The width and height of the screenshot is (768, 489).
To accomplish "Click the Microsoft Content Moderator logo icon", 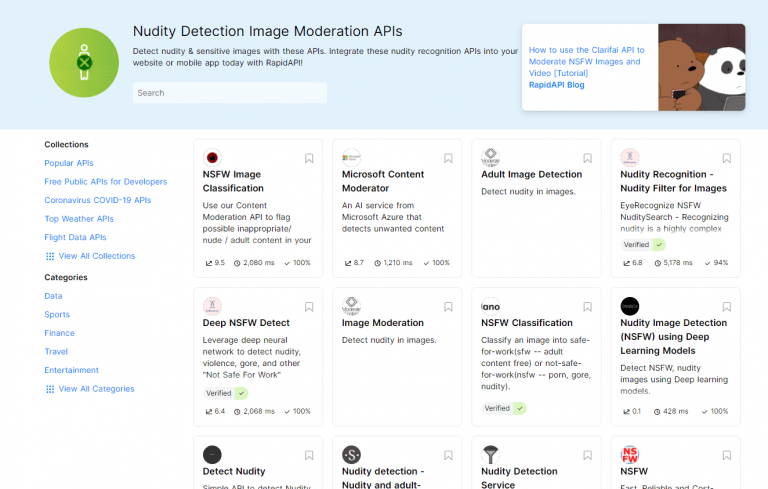I will click(351, 157).
